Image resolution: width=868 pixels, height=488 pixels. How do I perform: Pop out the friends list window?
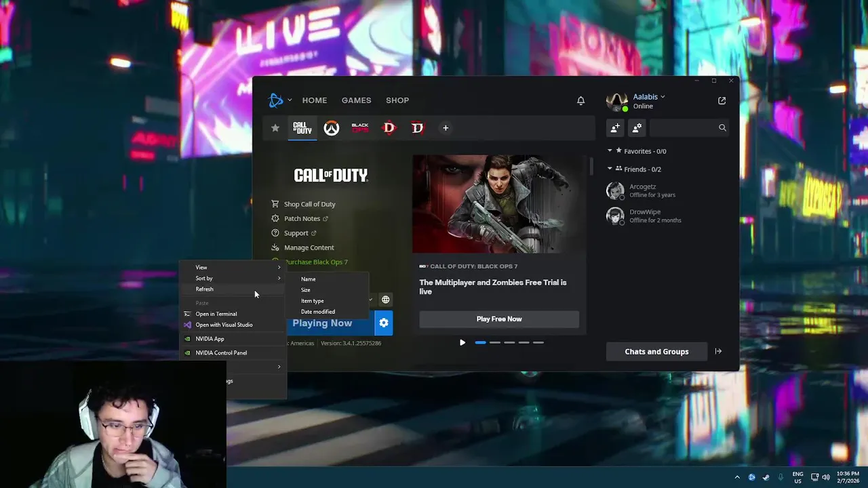click(722, 100)
